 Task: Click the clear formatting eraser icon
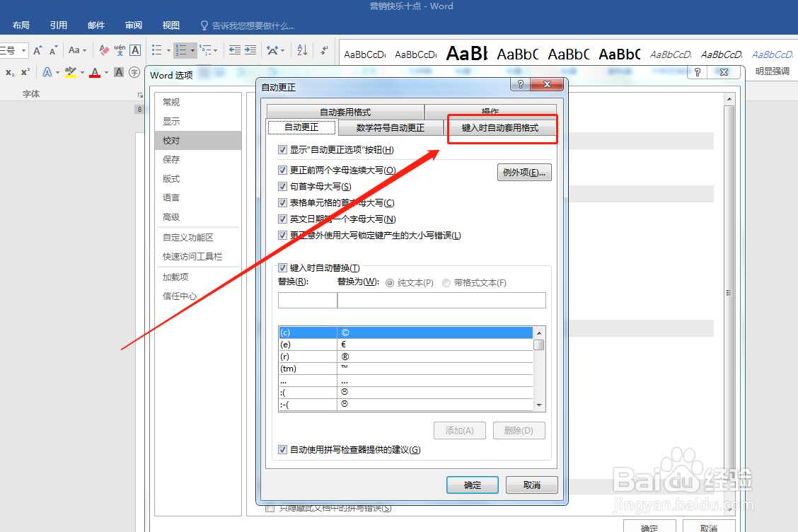104,50
